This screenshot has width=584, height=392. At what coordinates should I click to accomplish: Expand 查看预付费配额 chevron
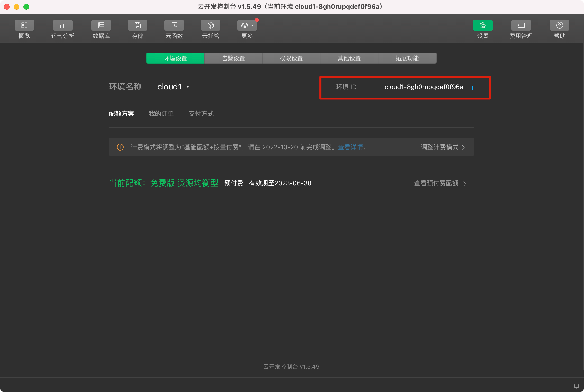[x=465, y=184]
